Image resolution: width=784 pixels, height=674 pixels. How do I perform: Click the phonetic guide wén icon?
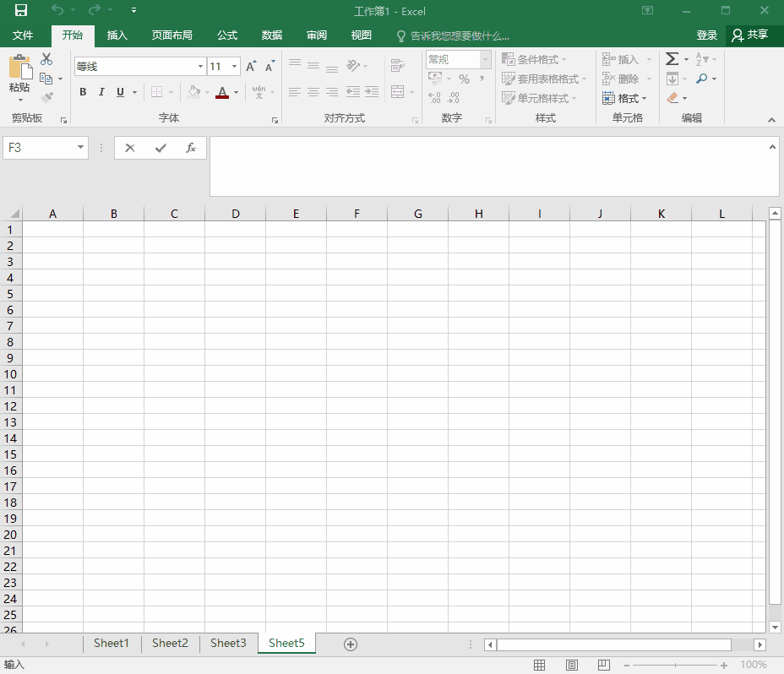(259, 92)
